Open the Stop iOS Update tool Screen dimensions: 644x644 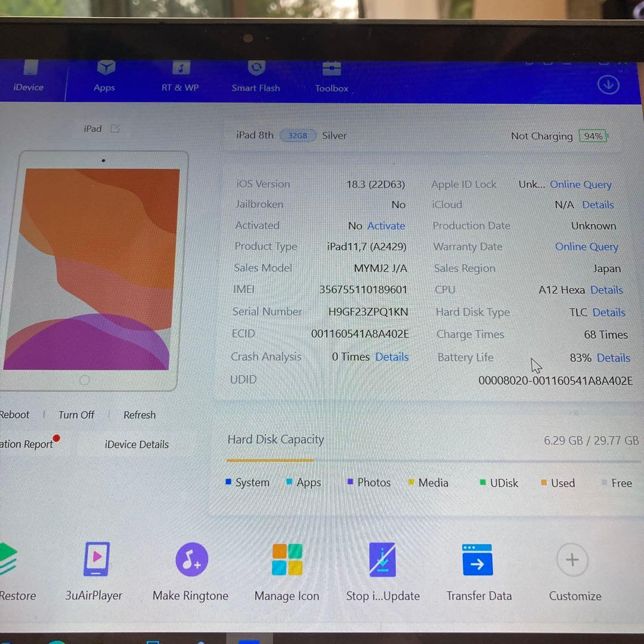click(x=382, y=559)
